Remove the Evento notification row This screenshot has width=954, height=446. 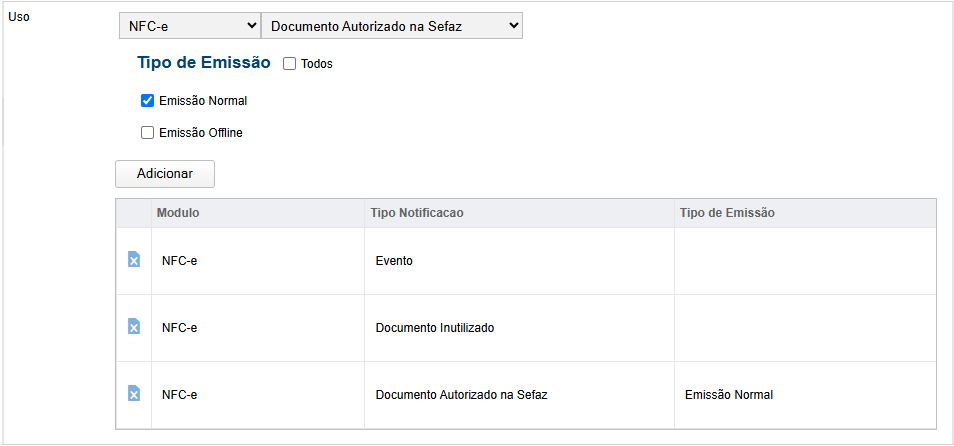[x=134, y=260]
